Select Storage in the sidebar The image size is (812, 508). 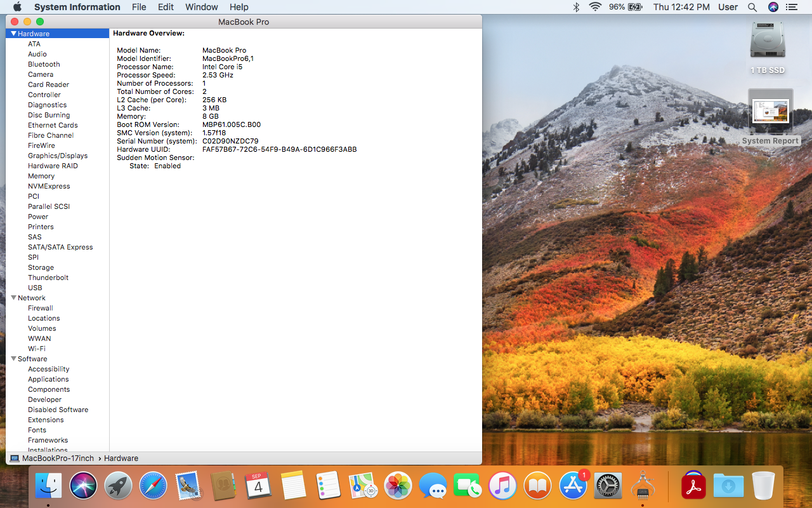pyautogui.click(x=41, y=267)
